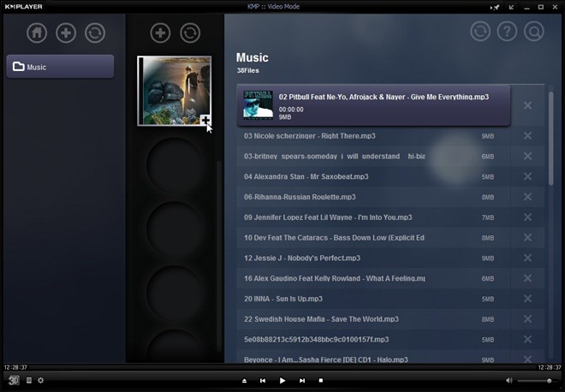The height and width of the screenshot is (392, 565).
Task: Click the plus badge on album thumbnail
Action: point(205,120)
